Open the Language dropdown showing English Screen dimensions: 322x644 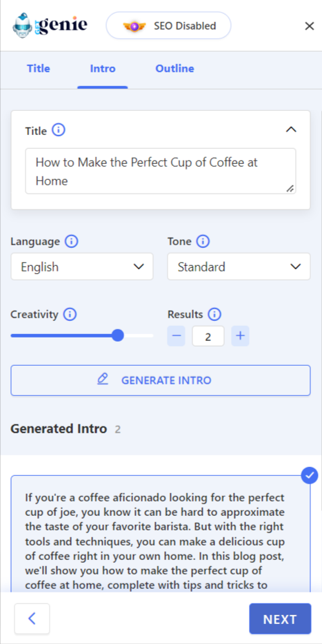pyautogui.click(x=82, y=267)
